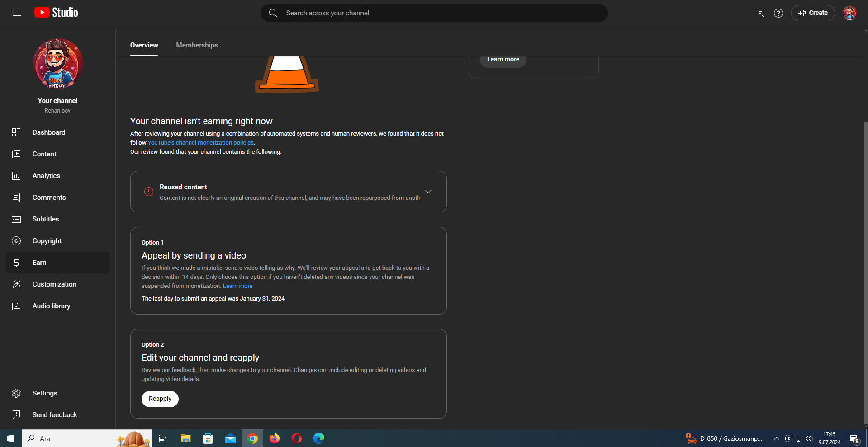This screenshot has height=447, width=868.
Task: Go to the Subtitles section label
Action: pyautogui.click(x=46, y=219)
